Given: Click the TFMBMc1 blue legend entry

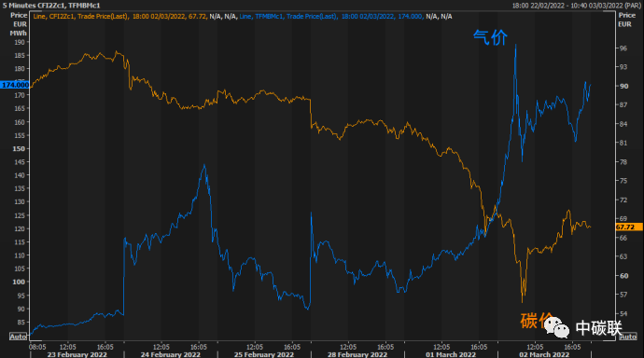Looking at the screenshot, I should (330, 17).
